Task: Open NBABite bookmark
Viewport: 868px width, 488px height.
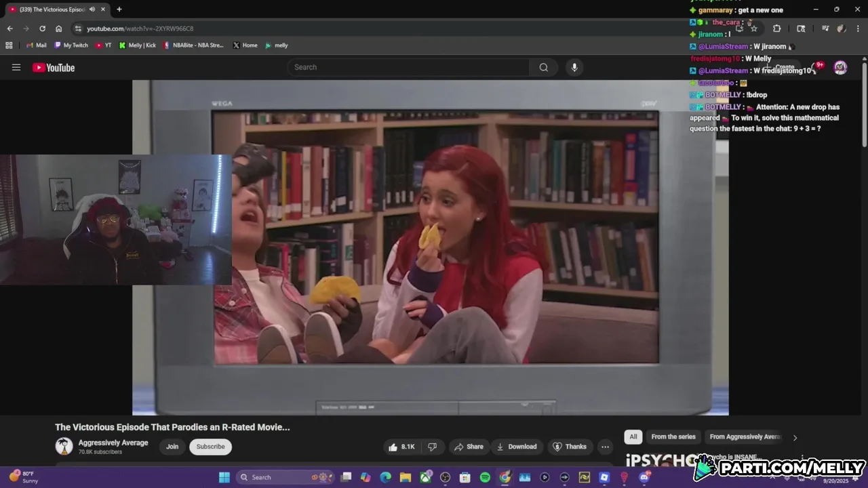Action: click(193, 45)
